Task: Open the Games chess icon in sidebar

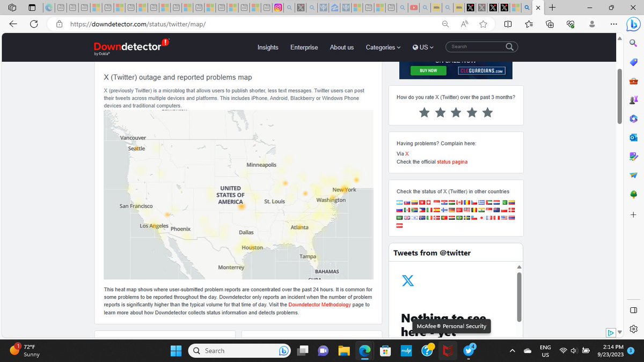Action: 633,100
